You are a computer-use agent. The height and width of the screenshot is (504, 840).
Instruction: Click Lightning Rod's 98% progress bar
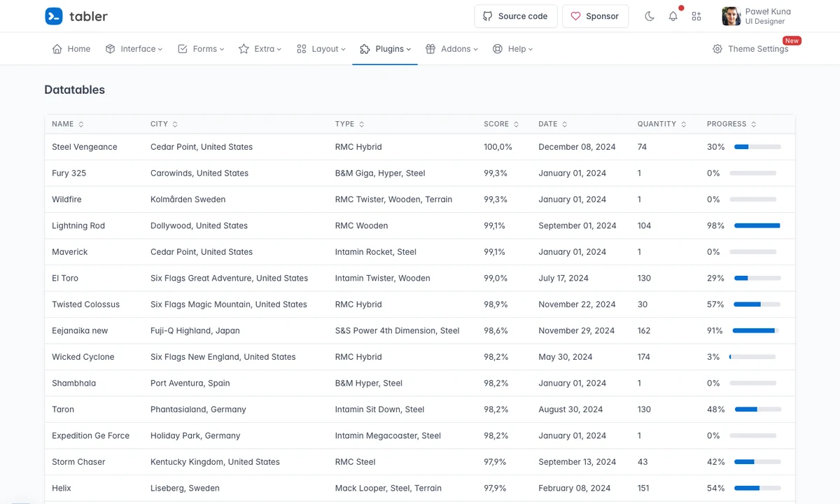(x=757, y=225)
